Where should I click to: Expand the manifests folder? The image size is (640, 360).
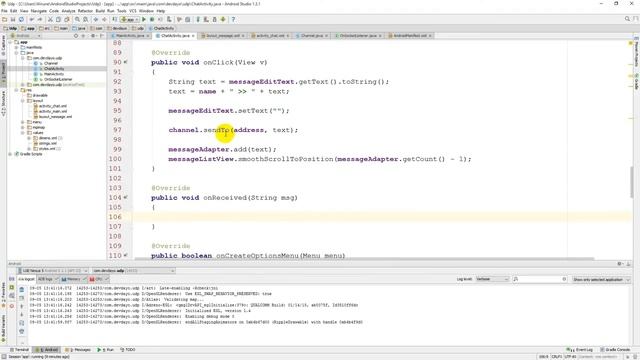click(17, 47)
